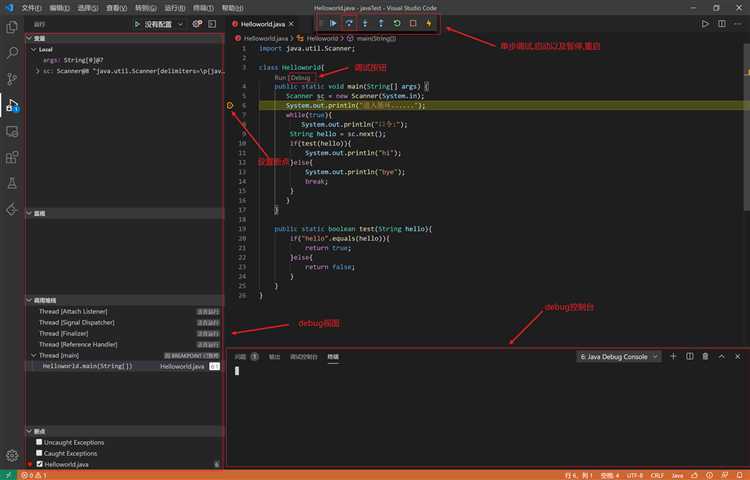This screenshot has height=480, width=750.
Task: Click the Run CodeLens above main
Action: pyautogui.click(x=280, y=77)
